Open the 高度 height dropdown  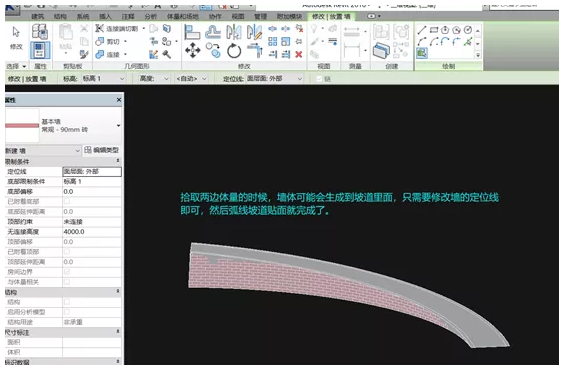154,79
